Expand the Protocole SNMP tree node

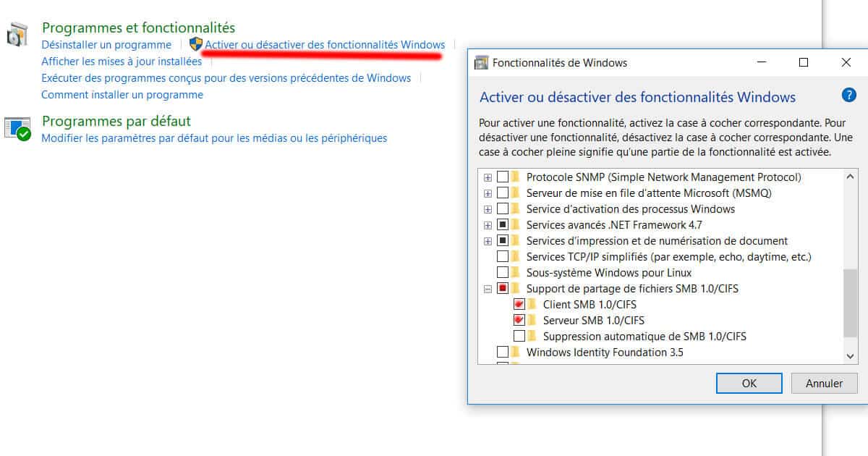[x=488, y=177]
